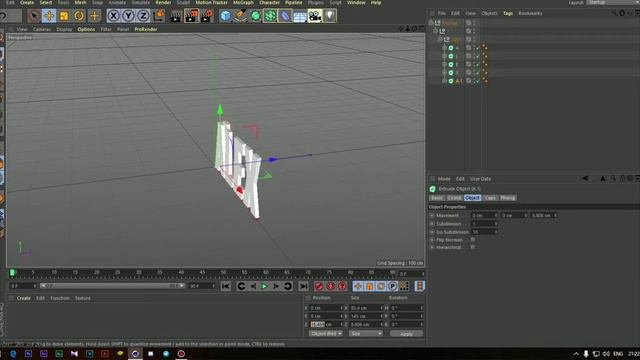Image resolution: width=640 pixels, height=360 pixels.
Task: Add a camera object
Action: pyautogui.click(x=315, y=16)
